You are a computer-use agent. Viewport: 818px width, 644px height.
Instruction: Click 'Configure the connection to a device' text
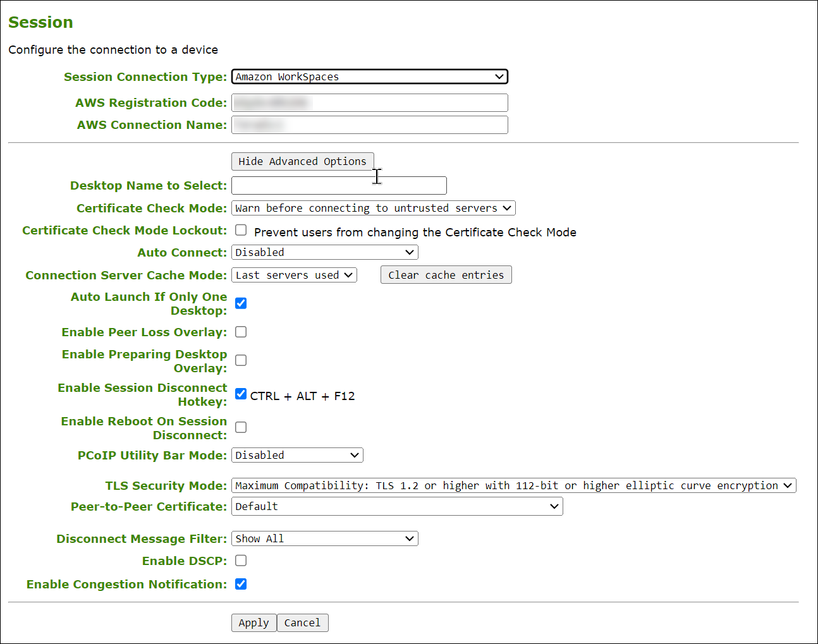(113, 49)
